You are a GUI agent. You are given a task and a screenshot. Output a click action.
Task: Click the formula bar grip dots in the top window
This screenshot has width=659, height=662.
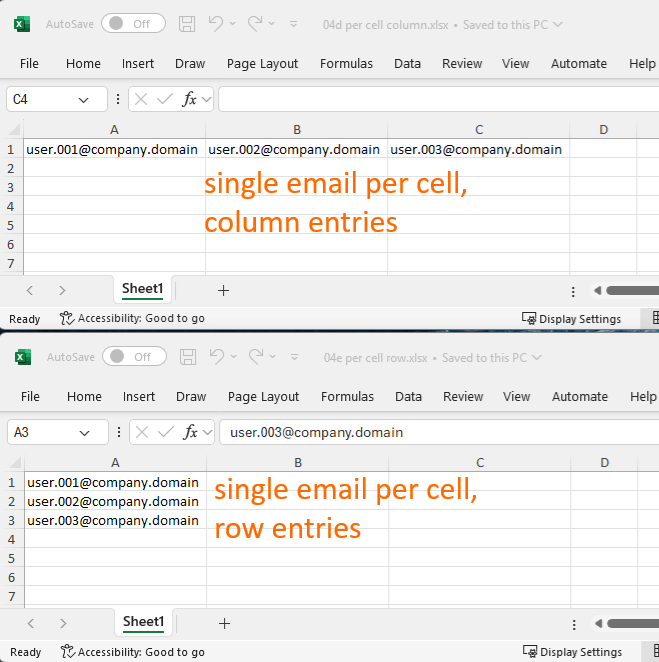point(118,99)
